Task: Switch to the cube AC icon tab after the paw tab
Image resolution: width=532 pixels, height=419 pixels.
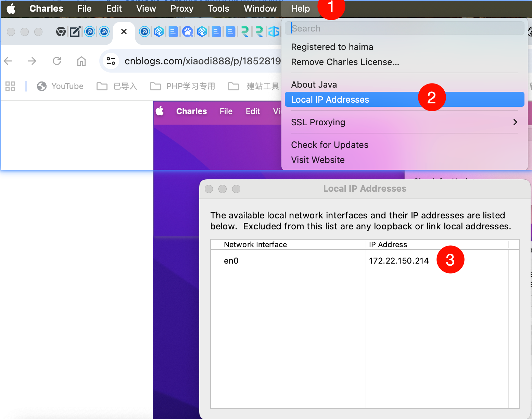Action: point(202,32)
